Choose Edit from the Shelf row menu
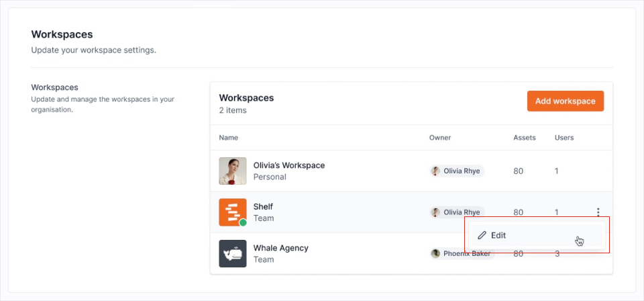The image size is (644, 301). (x=537, y=236)
